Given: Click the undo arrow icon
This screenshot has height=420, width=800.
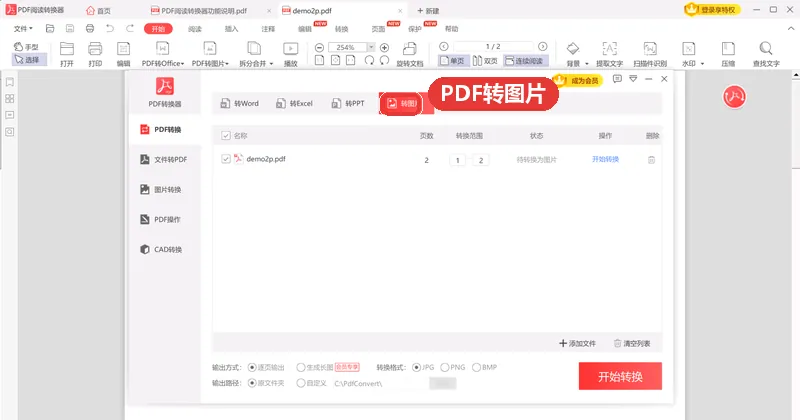Looking at the screenshot, I should [x=110, y=29].
